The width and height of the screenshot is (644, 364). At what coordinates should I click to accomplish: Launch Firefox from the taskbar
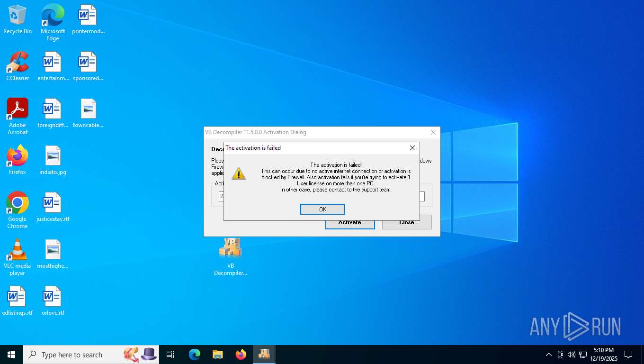241,355
